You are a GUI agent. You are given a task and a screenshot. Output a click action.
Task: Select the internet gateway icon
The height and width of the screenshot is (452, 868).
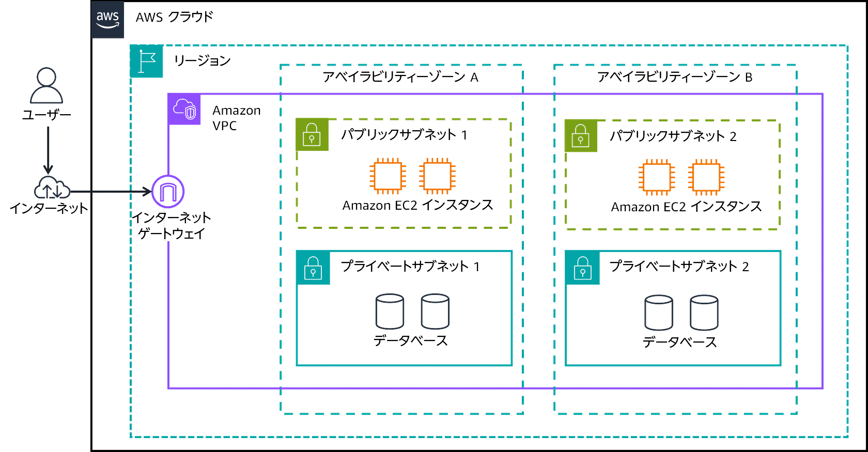(x=168, y=192)
